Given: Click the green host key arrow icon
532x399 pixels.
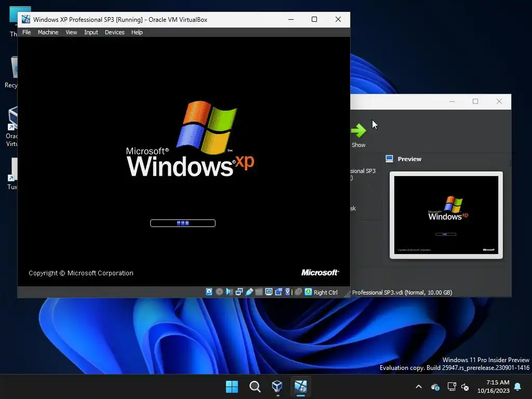Looking at the screenshot, I should click(308, 292).
